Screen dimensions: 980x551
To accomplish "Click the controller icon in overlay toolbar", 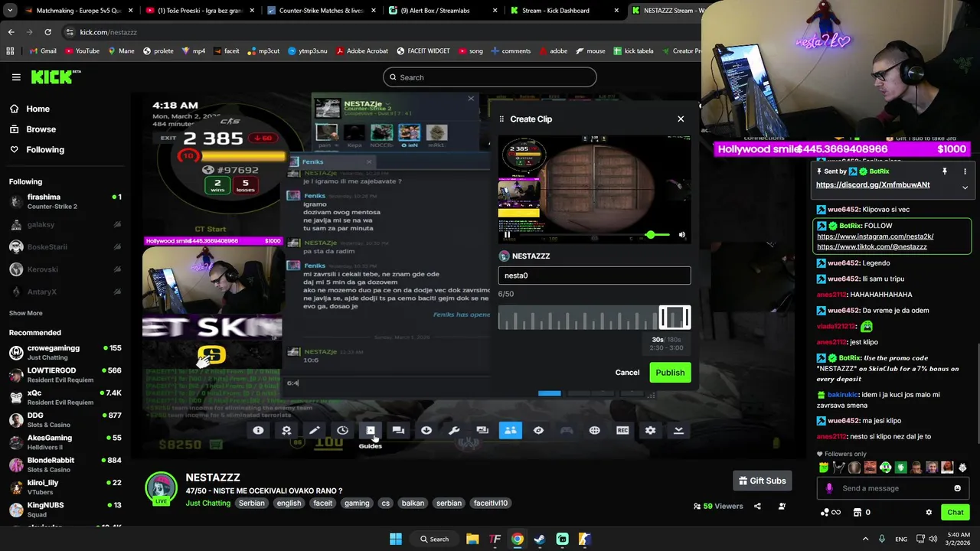I will tap(567, 430).
